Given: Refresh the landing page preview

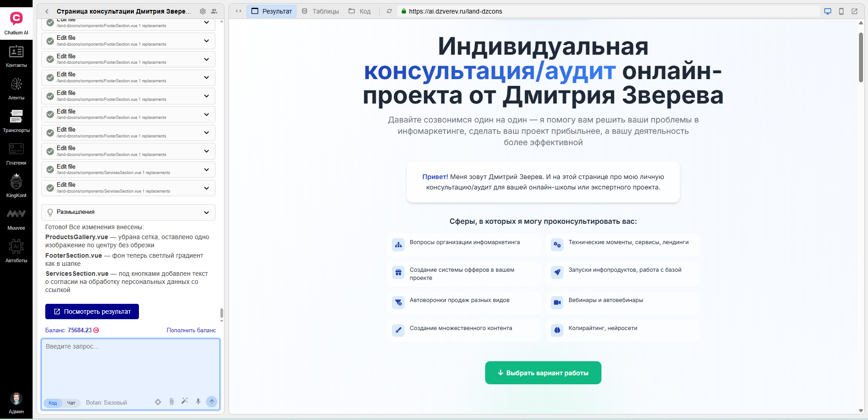Looking at the screenshot, I should [389, 11].
